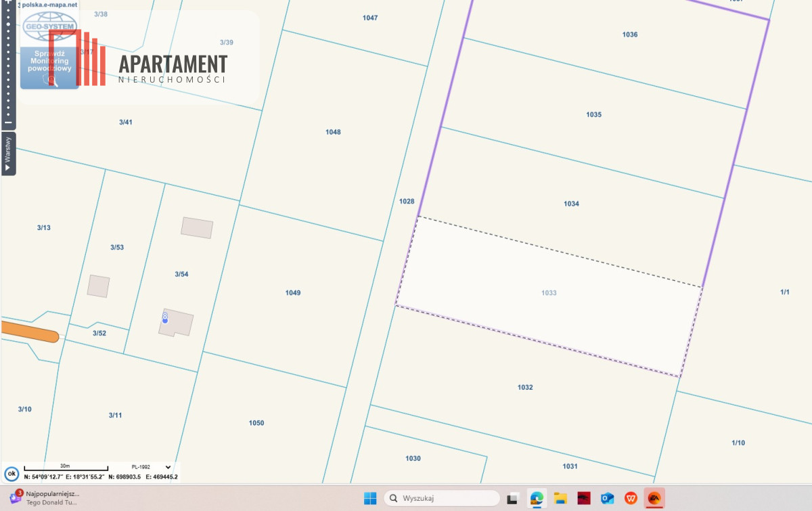This screenshot has height=511, width=812.
Task: Zoom out with the minus button
Action: [x=8, y=123]
